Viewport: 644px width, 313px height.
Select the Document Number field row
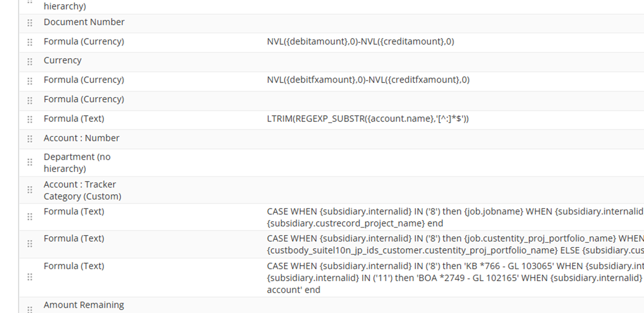click(331, 23)
